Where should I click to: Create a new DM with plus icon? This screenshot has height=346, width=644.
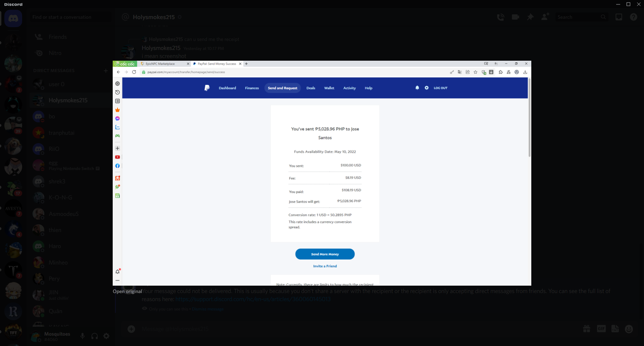tap(106, 70)
